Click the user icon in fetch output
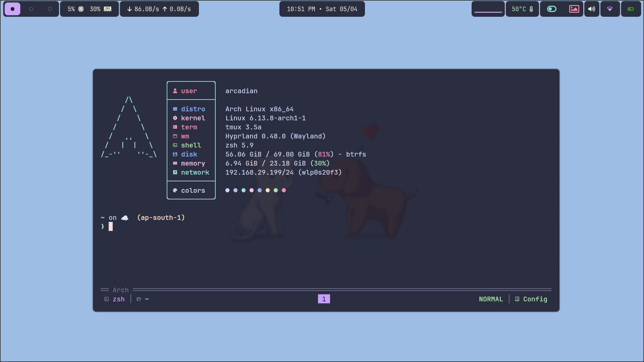 (x=175, y=91)
